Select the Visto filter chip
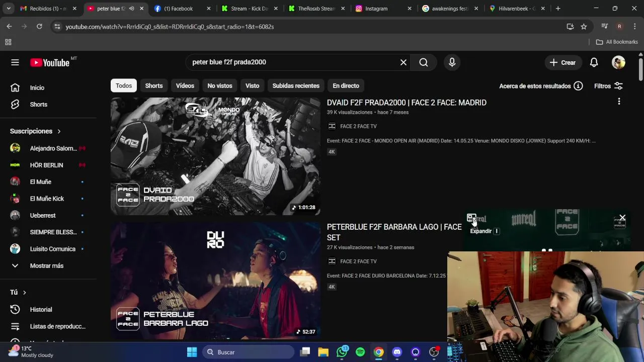The width and height of the screenshot is (644, 362). pos(252,86)
